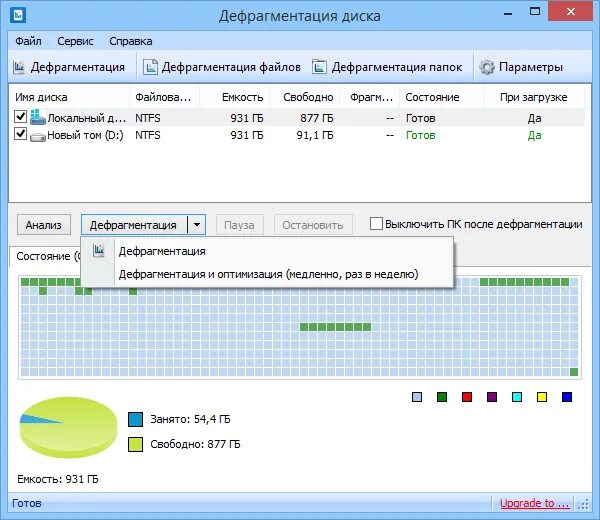Click the app icon in the title bar

tap(17, 15)
